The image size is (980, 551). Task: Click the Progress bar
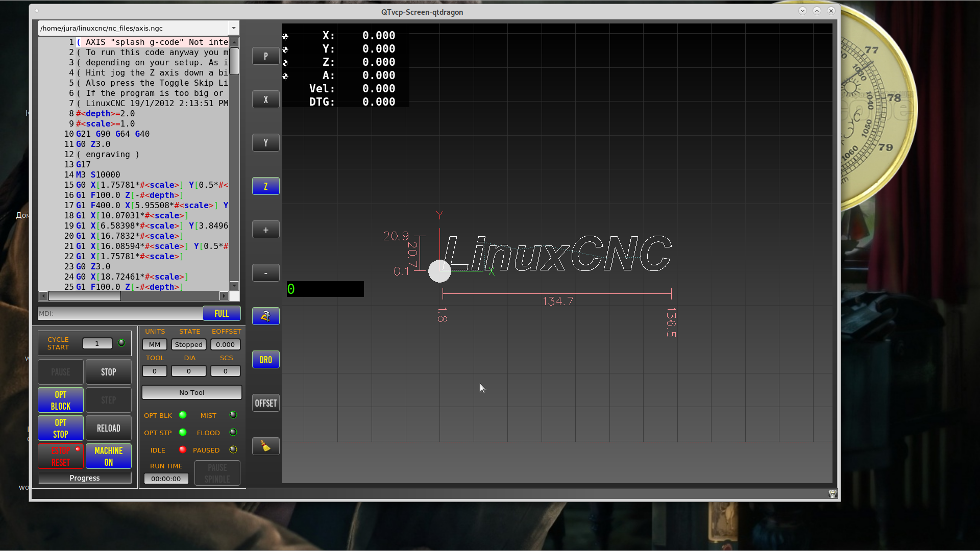coord(85,478)
